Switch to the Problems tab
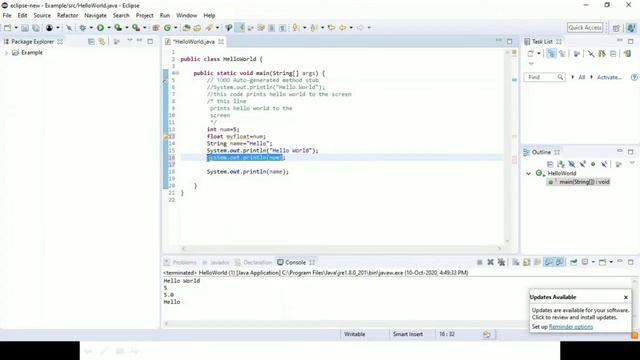 click(x=180, y=262)
